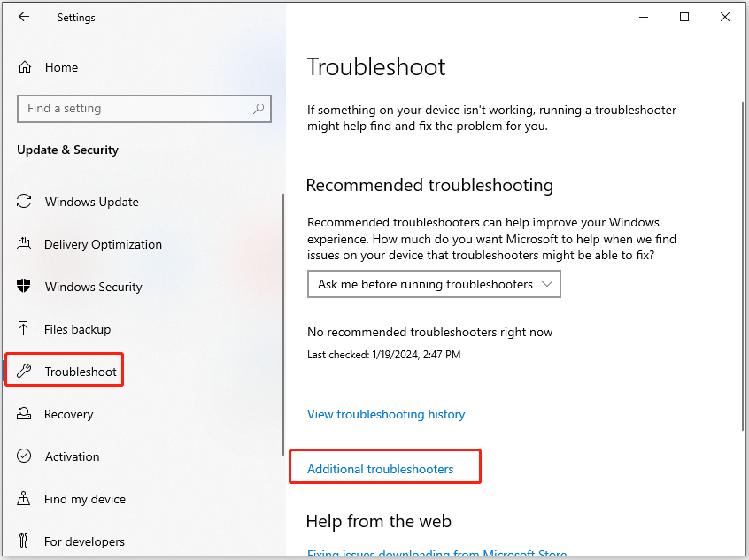Click the Delivery Optimization icon
The image size is (749, 560).
25,244
